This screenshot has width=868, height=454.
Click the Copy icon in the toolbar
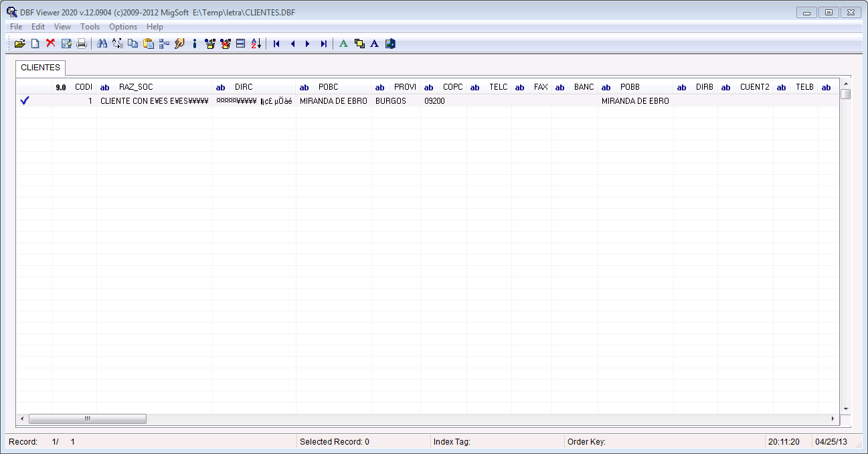[133, 44]
